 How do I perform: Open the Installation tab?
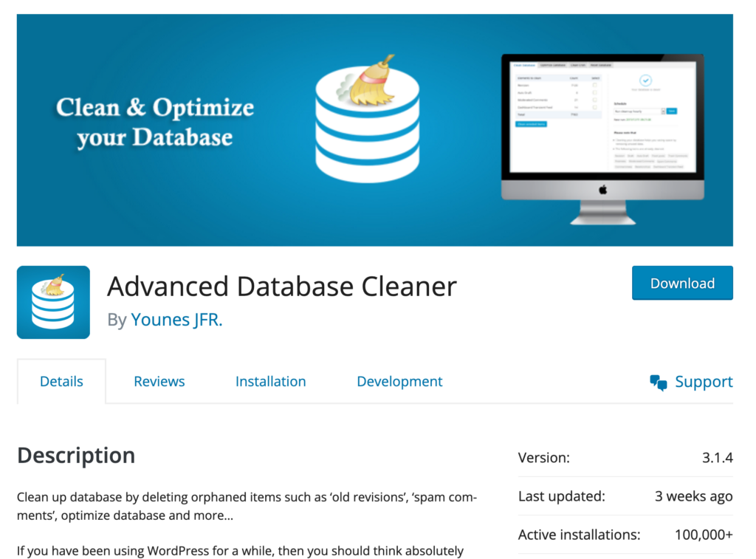270,382
